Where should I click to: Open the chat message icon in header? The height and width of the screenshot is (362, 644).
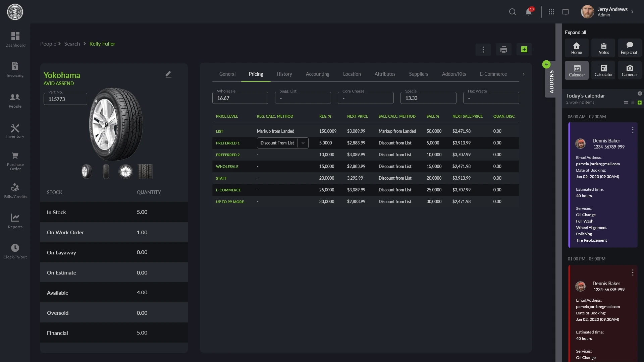(x=566, y=12)
